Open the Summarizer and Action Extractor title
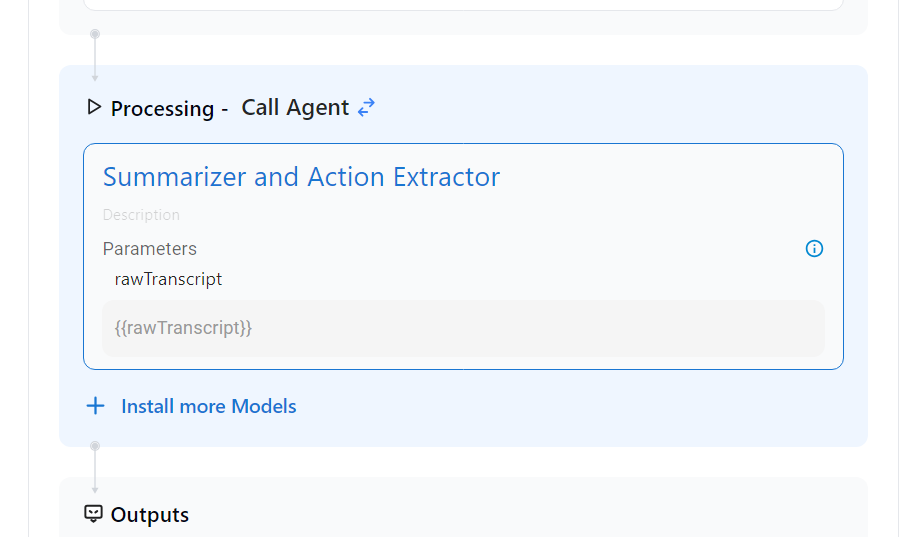906x537 pixels. (301, 177)
